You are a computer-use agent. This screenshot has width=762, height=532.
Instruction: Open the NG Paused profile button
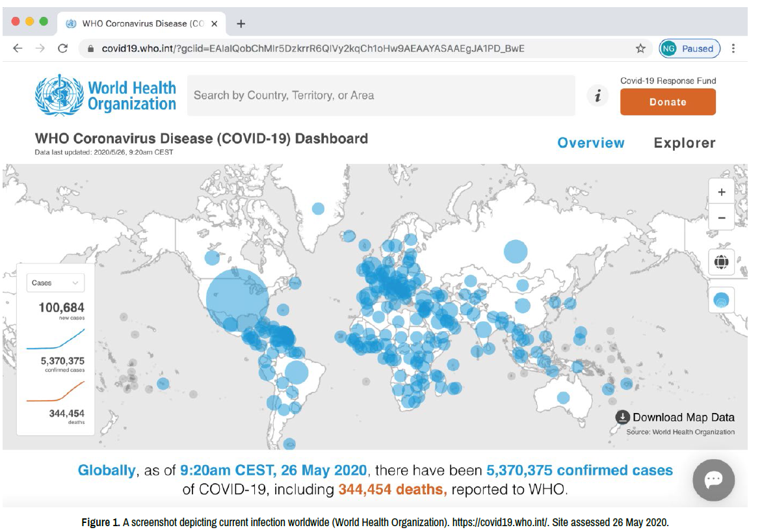tap(689, 48)
